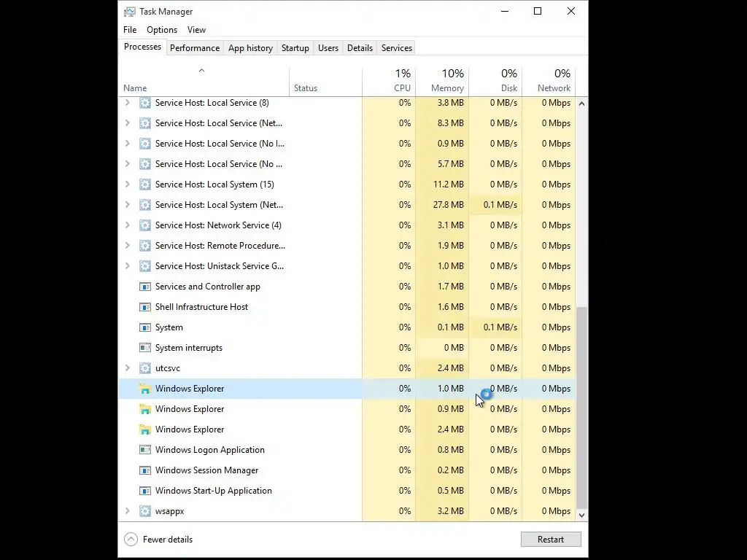Expand Service Host: Local System (Net... group
747x560 pixels.
pyautogui.click(x=127, y=205)
